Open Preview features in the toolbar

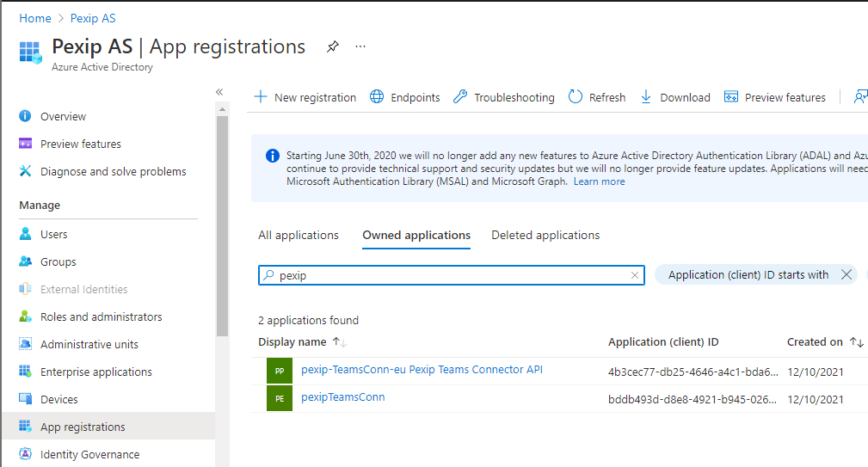tap(775, 97)
